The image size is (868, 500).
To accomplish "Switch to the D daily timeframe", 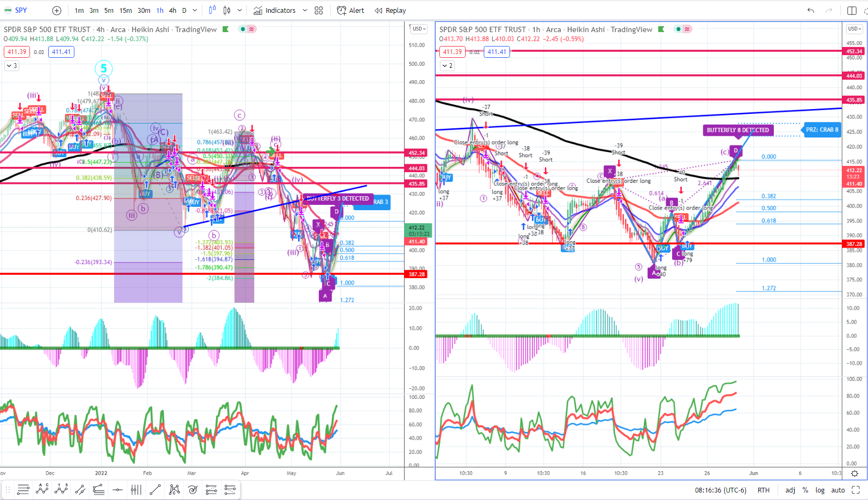I will click(185, 10).
